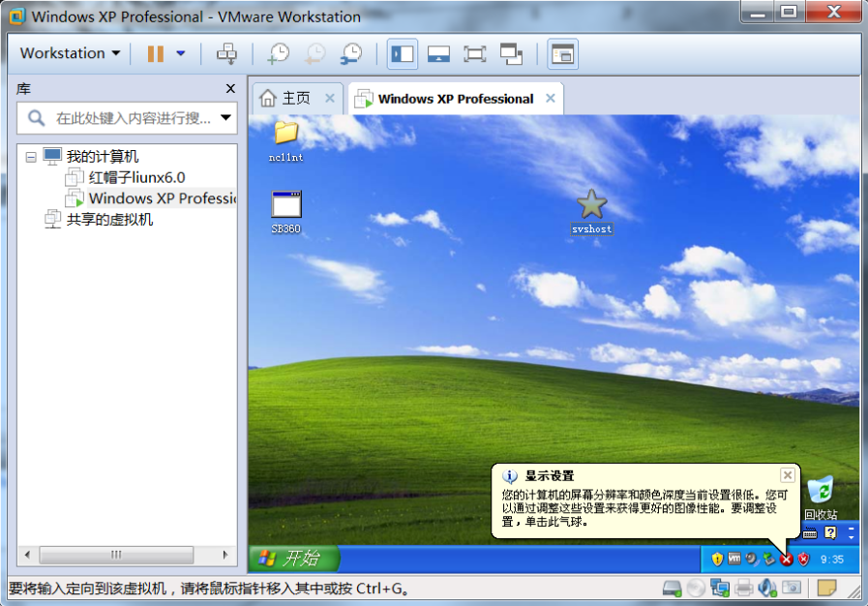868x606 pixels.
Task: Click the hard disk status bar icon
Action: (x=672, y=589)
